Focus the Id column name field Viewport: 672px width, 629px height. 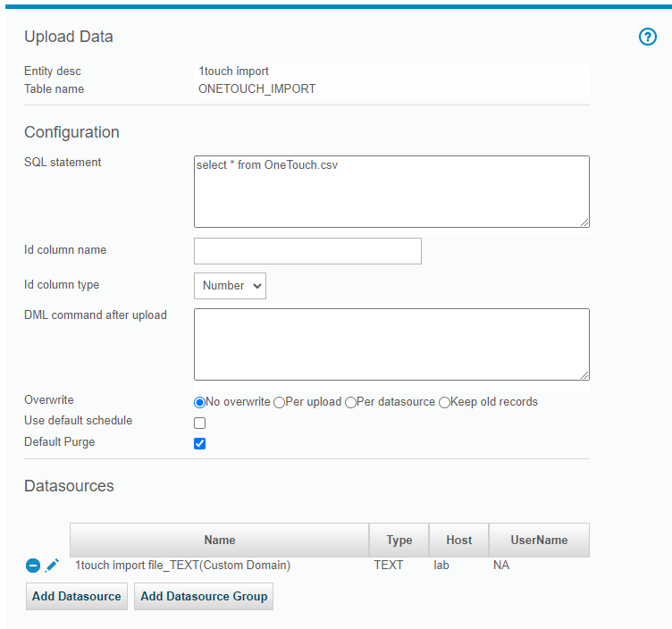pyautogui.click(x=307, y=251)
